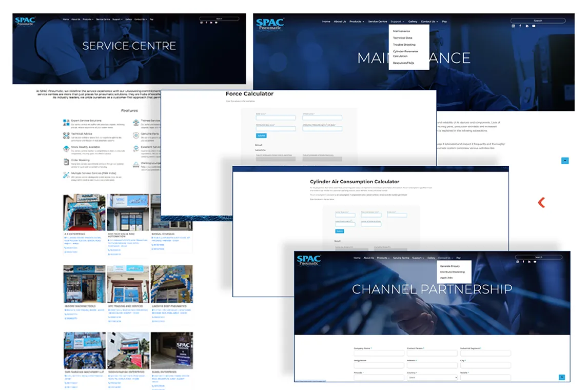Choose Apply Jobs from Contact Us menu
The width and height of the screenshot is (588, 390).
446,278
